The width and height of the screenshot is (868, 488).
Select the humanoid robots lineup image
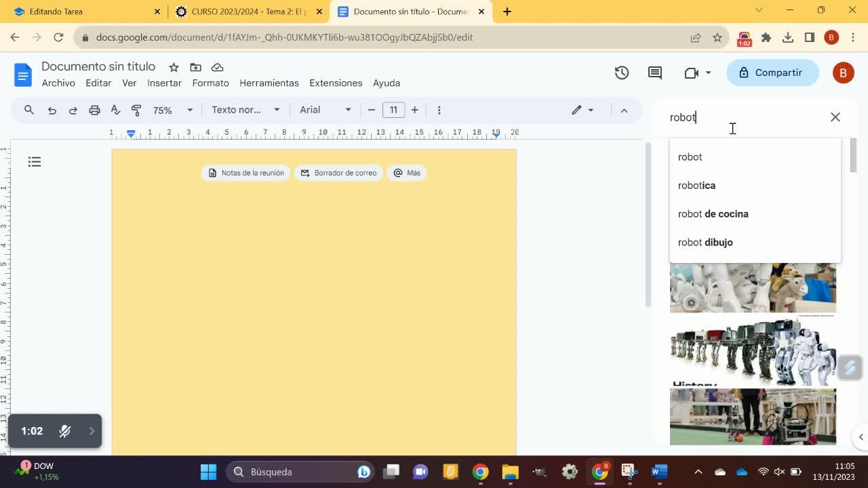pyautogui.click(x=753, y=350)
